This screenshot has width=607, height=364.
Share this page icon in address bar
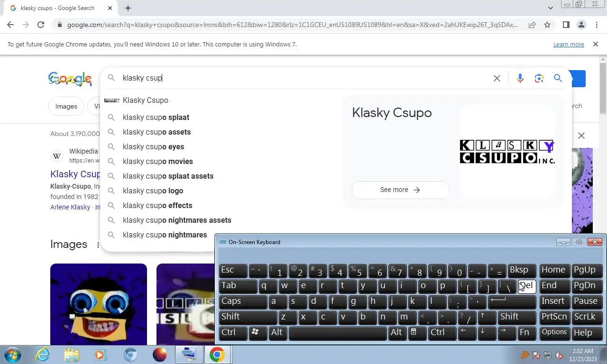click(532, 25)
